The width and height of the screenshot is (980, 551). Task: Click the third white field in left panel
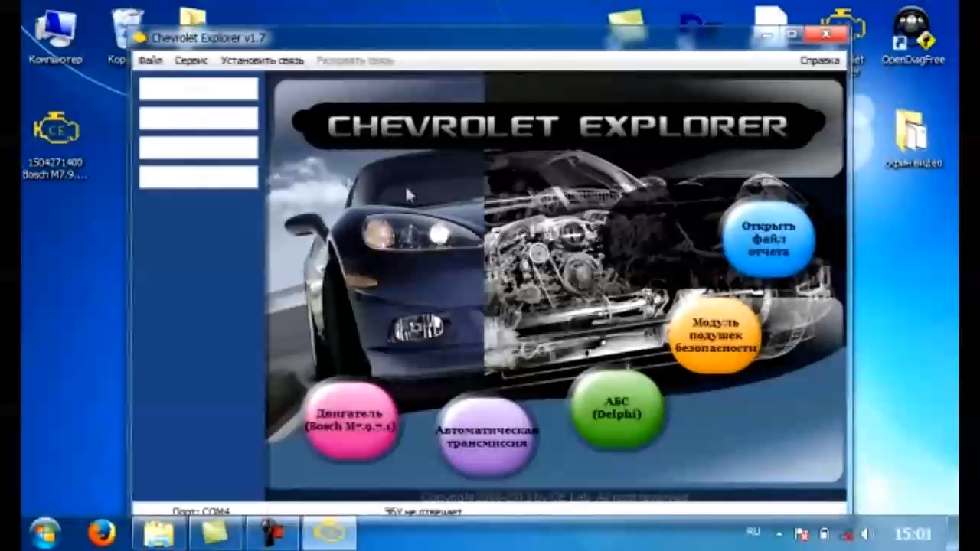pyautogui.click(x=198, y=148)
